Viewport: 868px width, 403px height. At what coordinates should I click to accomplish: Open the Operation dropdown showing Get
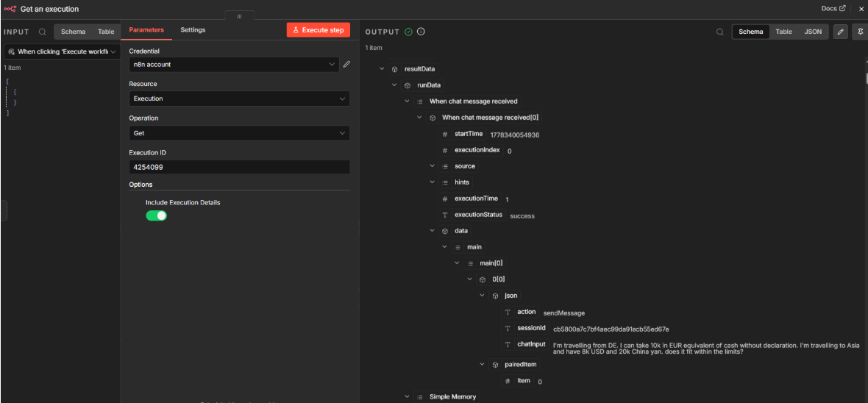coord(239,133)
